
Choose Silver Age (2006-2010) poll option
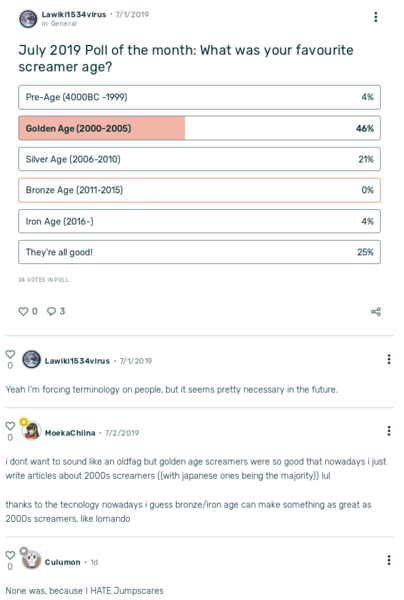pos(199,159)
